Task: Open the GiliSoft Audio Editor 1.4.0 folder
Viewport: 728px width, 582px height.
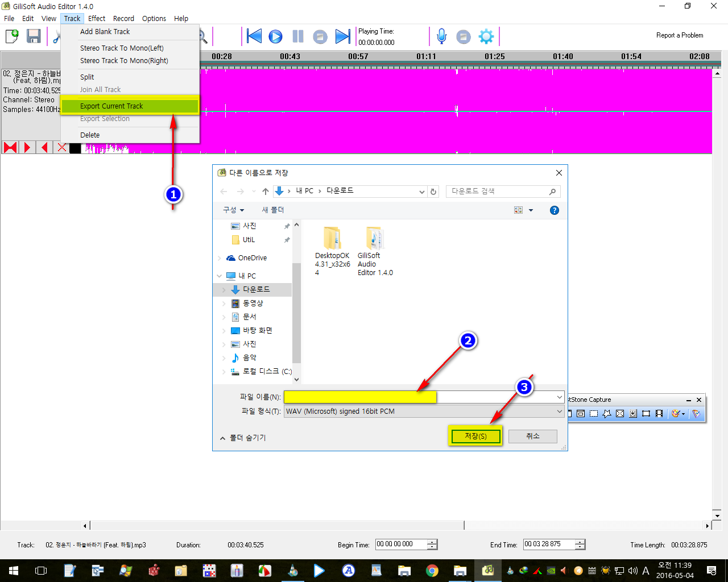Action: [375, 251]
